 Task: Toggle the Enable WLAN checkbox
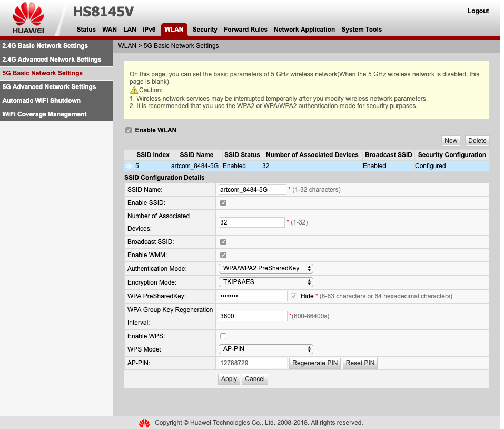point(129,130)
